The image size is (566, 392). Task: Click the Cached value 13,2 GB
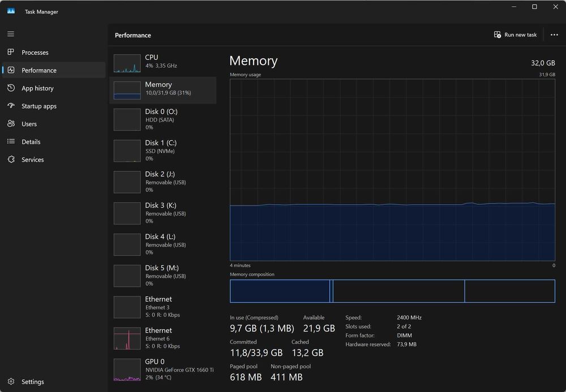click(x=307, y=353)
